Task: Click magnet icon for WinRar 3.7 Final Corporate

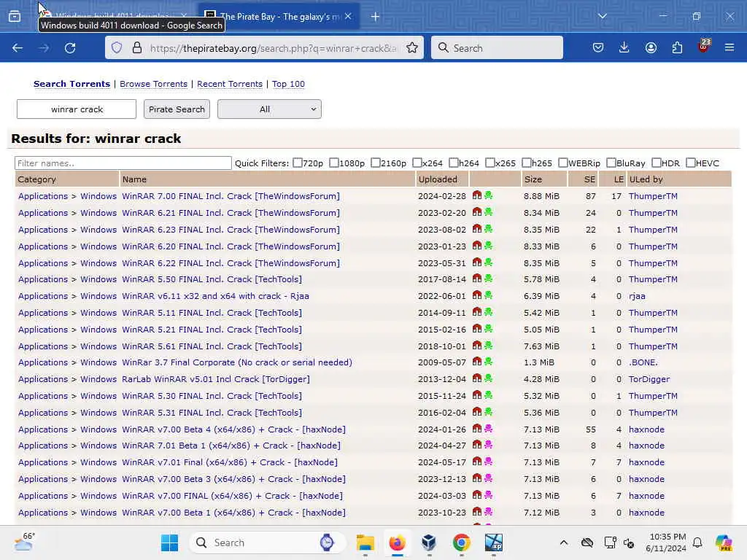Action: (477, 362)
